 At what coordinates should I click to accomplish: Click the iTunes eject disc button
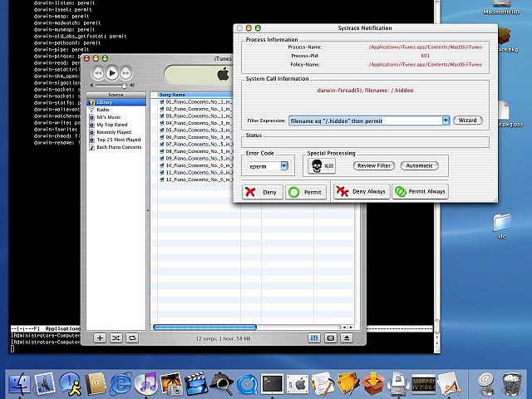click(347, 338)
